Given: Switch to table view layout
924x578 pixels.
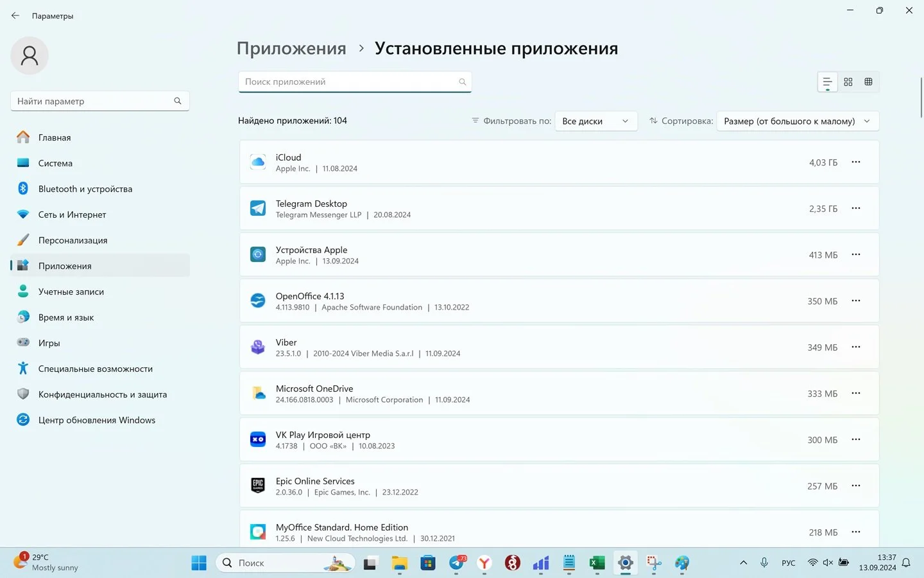Looking at the screenshot, I should coord(869,82).
